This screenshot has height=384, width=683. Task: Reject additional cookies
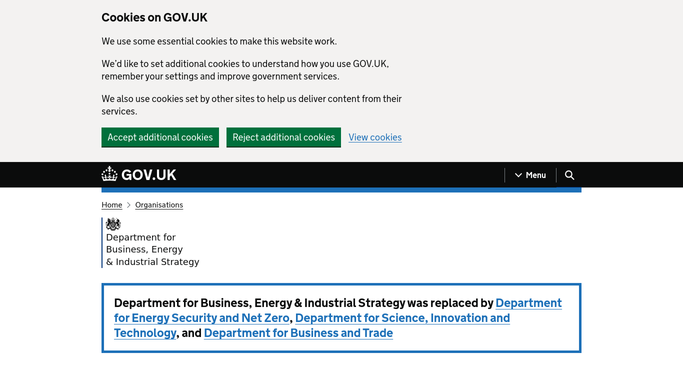[284, 137]
